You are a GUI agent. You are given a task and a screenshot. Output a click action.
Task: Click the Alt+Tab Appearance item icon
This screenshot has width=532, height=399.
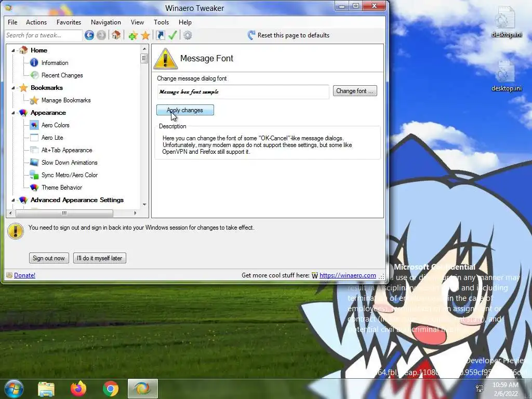[x=34, y=150]
